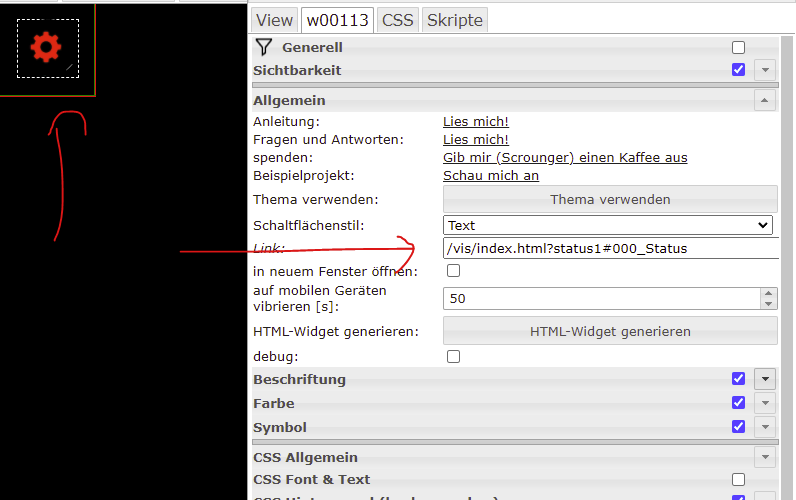The image size is (796, 500).
Task: Open the Schaltflächenstil dropdown
Action: click(x=608, y=225)
